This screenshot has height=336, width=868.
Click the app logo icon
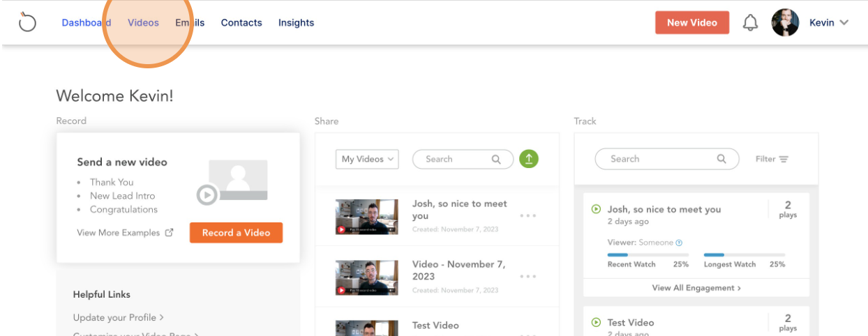click(x=27, y=22)
